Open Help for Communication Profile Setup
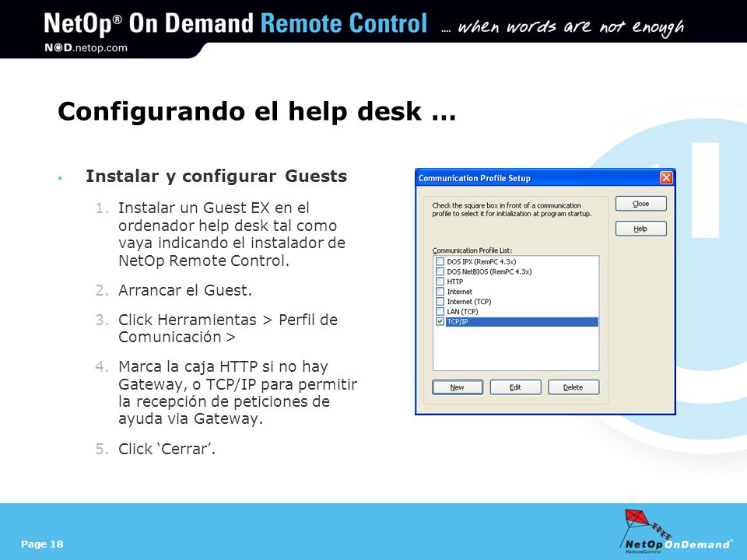This screenshot has height=560, width=747. pos(640,229)
